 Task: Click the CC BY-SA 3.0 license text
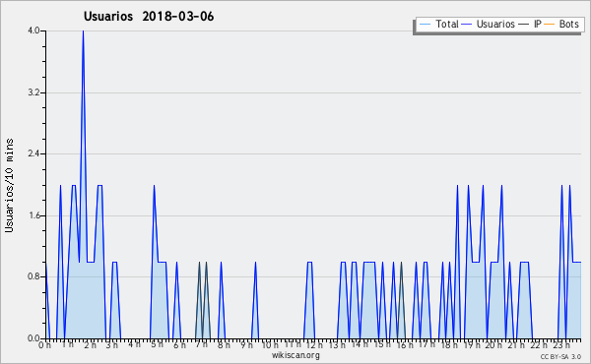pyautogui.click(x=560, y=356)
